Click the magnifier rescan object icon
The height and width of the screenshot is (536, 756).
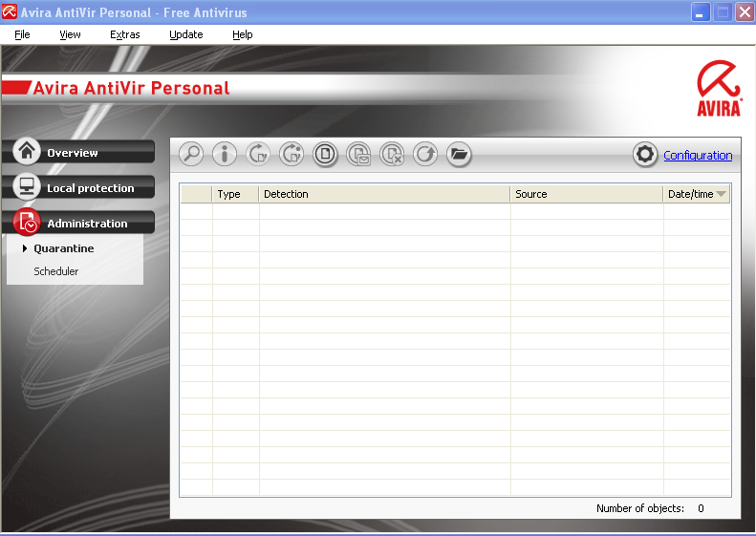191,155
